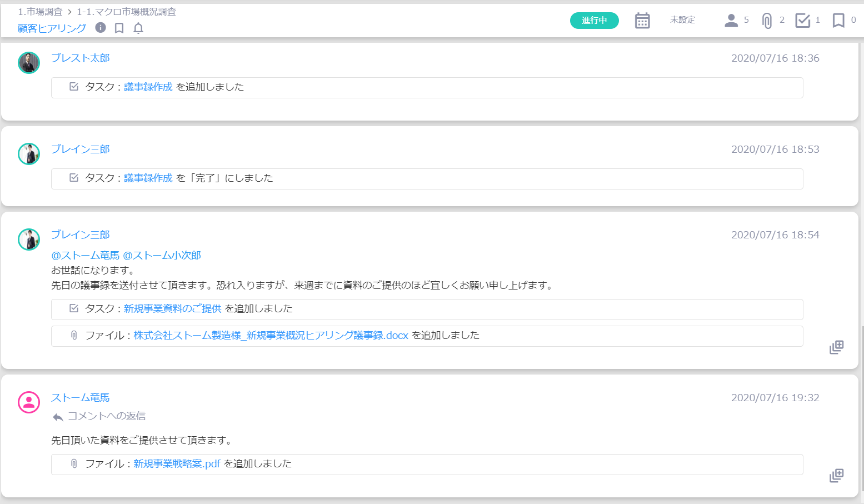Click the @ストーム小次郎 mention
Image resolution: width=864 pixels, height=504 pixels.
162,255
